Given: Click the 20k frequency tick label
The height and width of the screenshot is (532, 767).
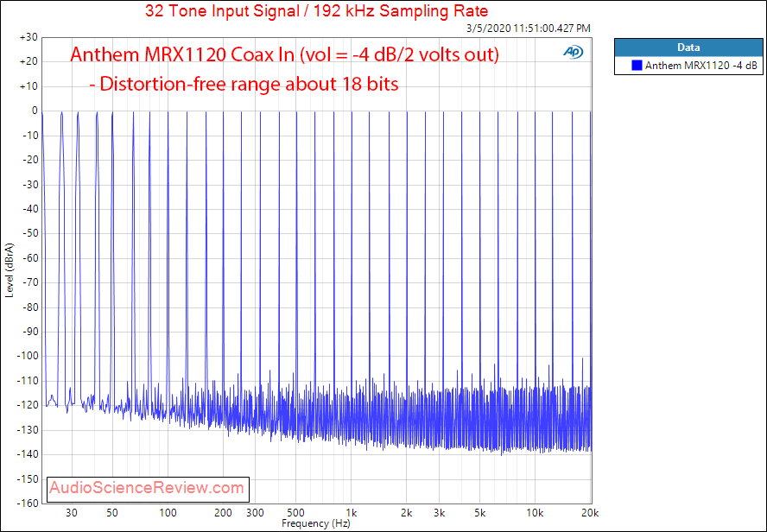Looking at the screenshot, I should tap(590, 513).
